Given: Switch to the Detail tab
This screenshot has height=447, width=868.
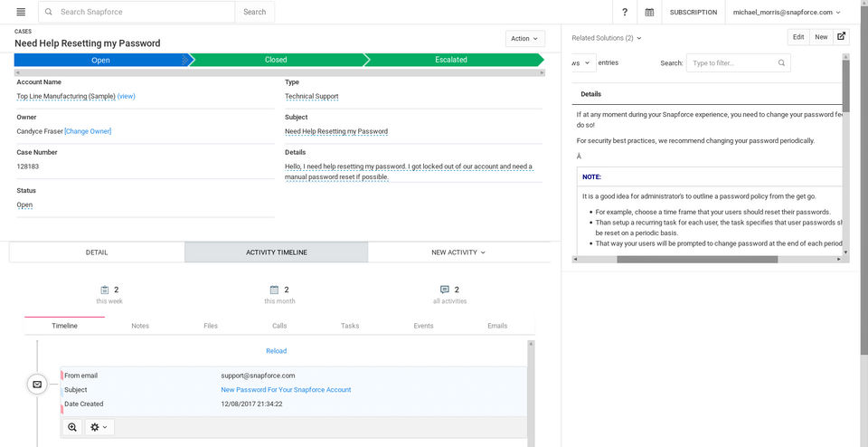Looking at the screenshot, I should coord(97,252).
